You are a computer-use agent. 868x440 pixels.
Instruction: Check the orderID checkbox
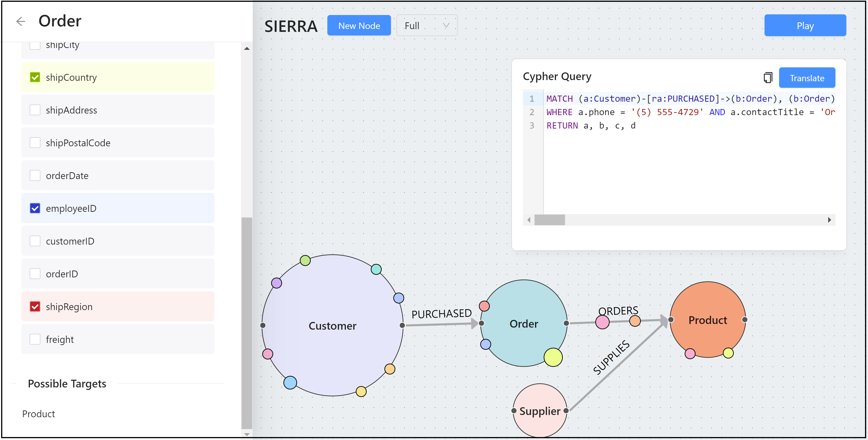tap(35, 273)
